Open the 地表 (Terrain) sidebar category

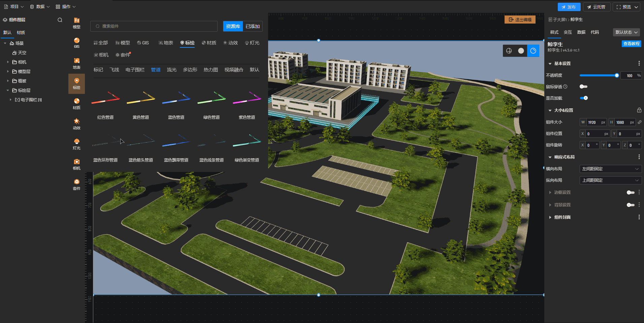[x=76, y=63]
